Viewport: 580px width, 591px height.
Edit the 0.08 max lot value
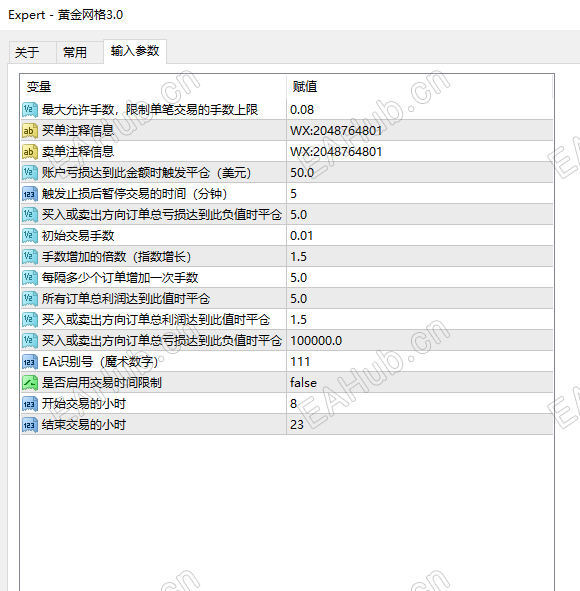click(419, 110)
